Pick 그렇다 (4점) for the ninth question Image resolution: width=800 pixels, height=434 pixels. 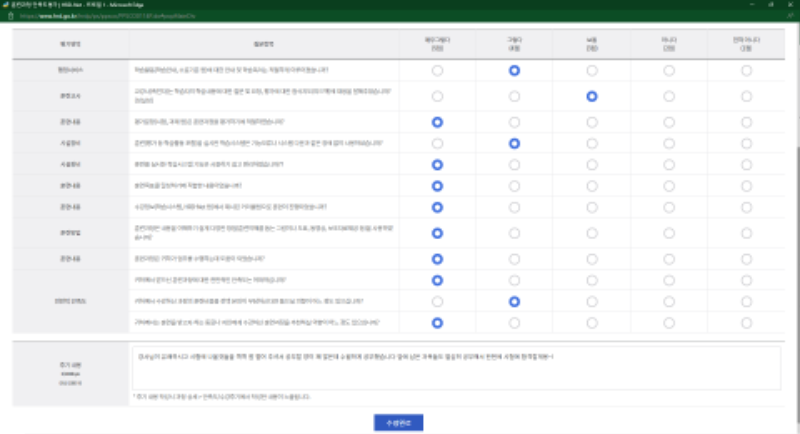(514, 258)
